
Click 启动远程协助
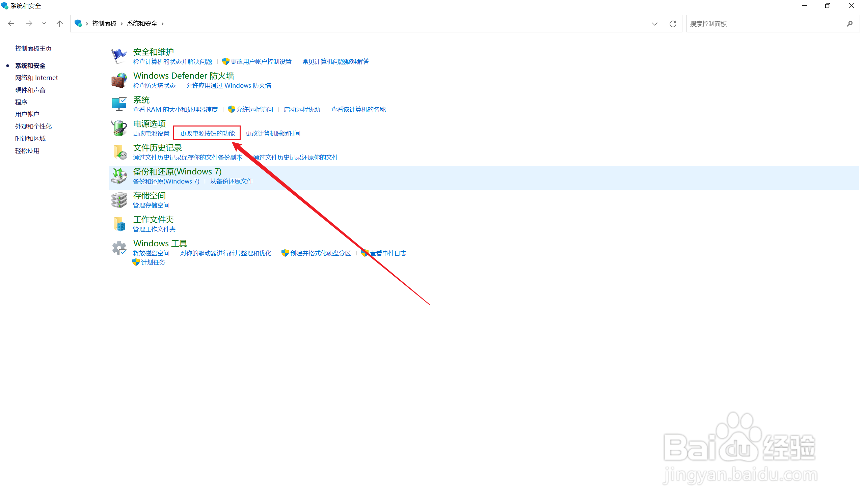[302, 110]
